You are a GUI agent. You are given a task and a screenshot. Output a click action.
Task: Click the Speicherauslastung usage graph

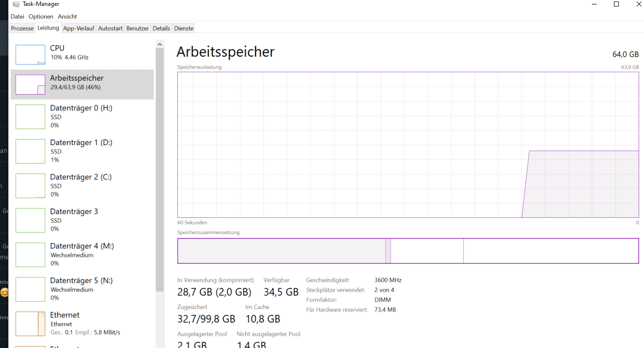click(x=408, y=145)
